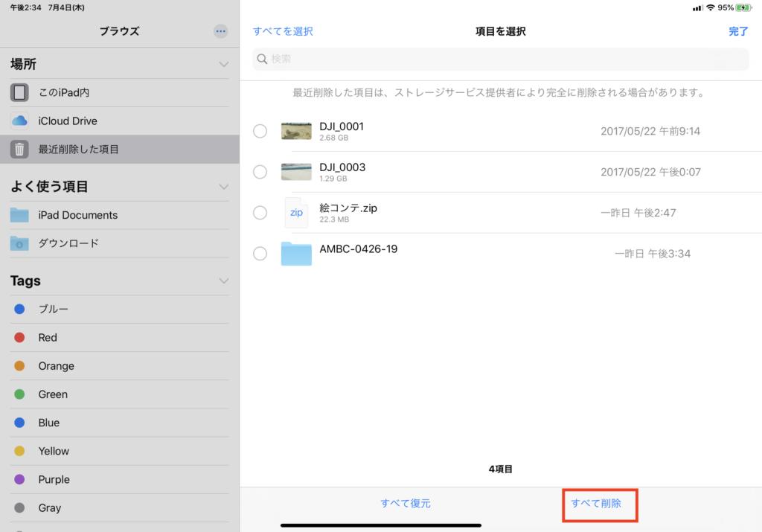Select the Purple tag label

pyautogui.click(x=54, y=479)
